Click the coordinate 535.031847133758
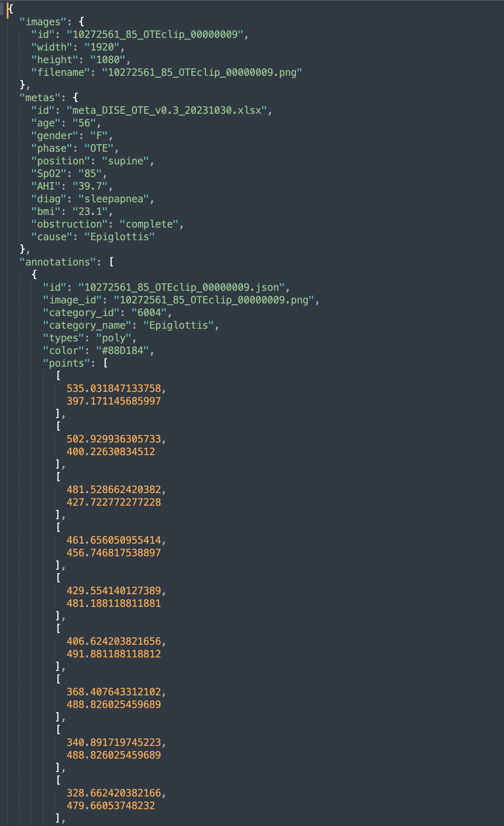 (113, 389)
